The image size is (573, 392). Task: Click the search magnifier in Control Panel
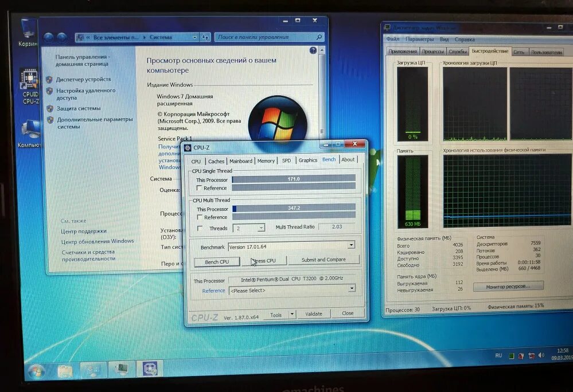click(x=319, y=37)
